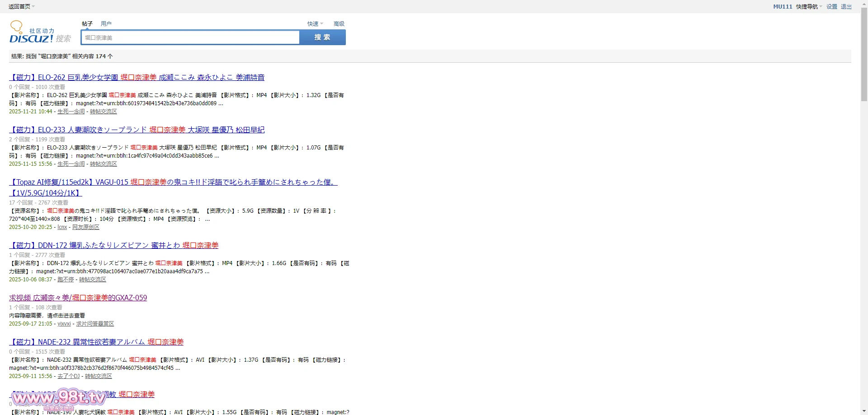Click inside the search keyword input field
Screen dimensions: 868x415
pyautogui.click(x=190, y=37)
